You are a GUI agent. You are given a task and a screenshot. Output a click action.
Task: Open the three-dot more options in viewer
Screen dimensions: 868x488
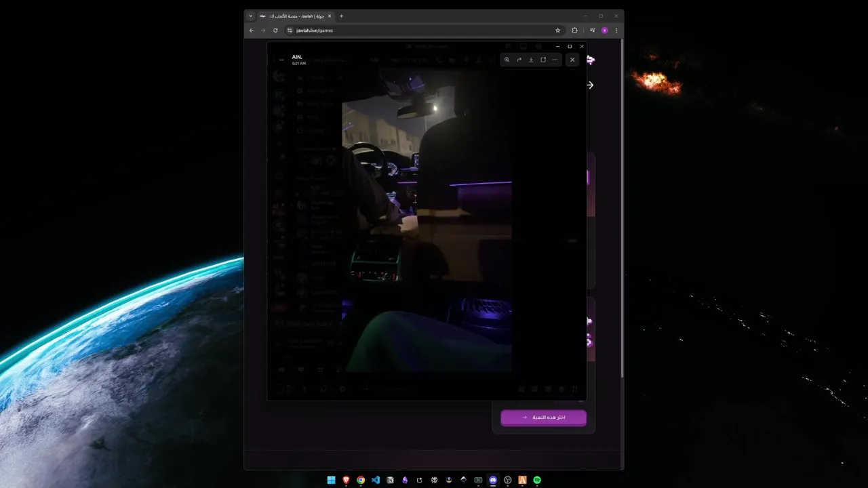coord(555,60)
